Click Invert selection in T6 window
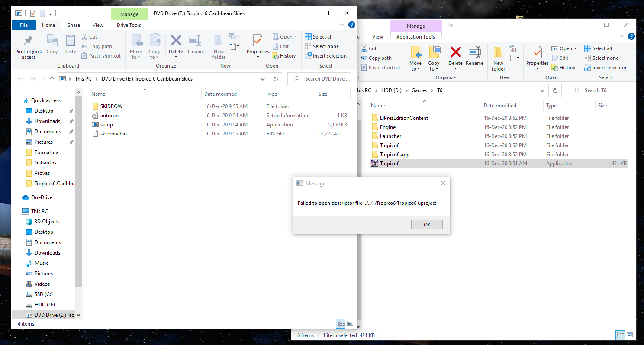Image resolution: width=644 pixels, height=345 pixels. pyautogui.click(x=605, y=68)
